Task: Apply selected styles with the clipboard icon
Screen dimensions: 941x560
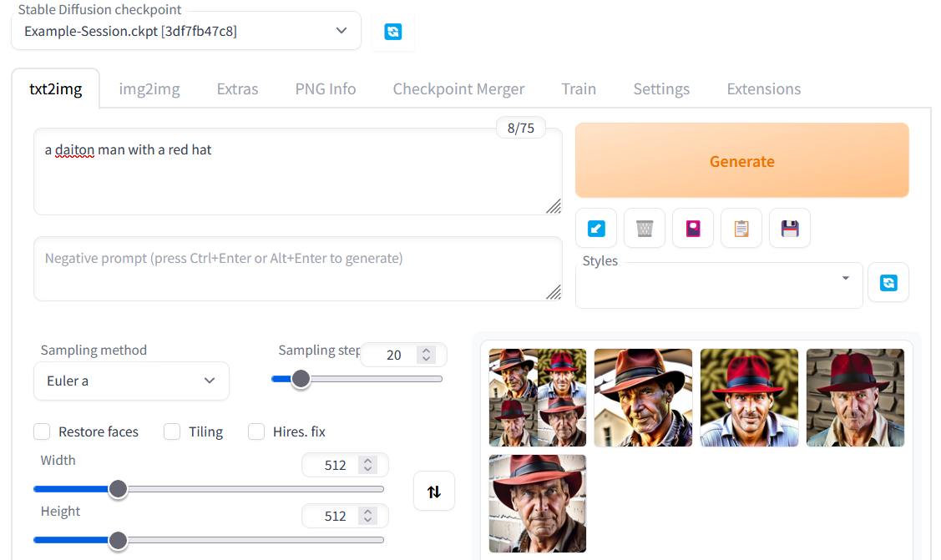Action: click(x=741, y=228)
